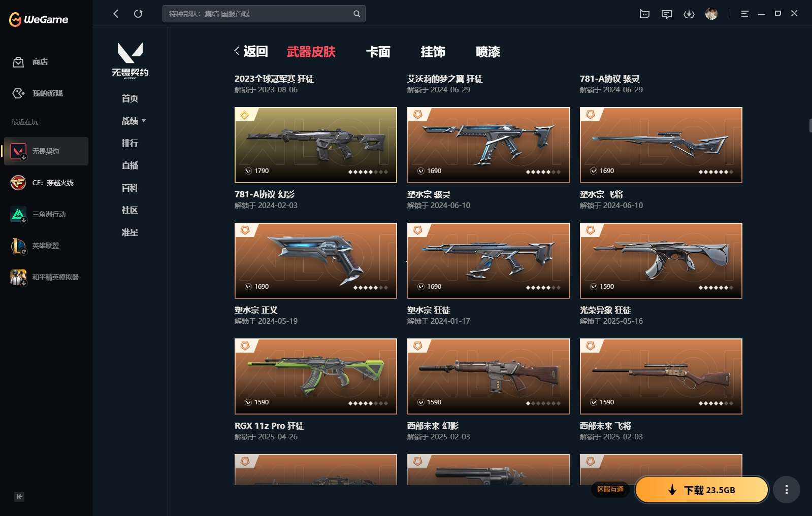Screen dimensions: 812x516
Task: Click the search magnifier icon
Action: point(357,14)
